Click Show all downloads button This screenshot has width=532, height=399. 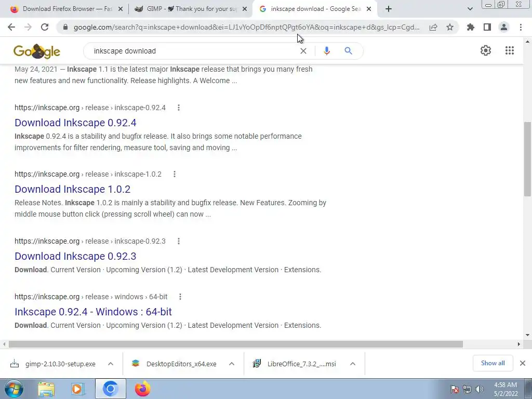(x=493, y=363)
